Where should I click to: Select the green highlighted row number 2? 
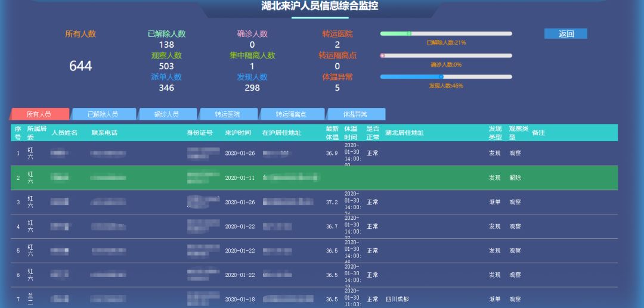(18, 178)
